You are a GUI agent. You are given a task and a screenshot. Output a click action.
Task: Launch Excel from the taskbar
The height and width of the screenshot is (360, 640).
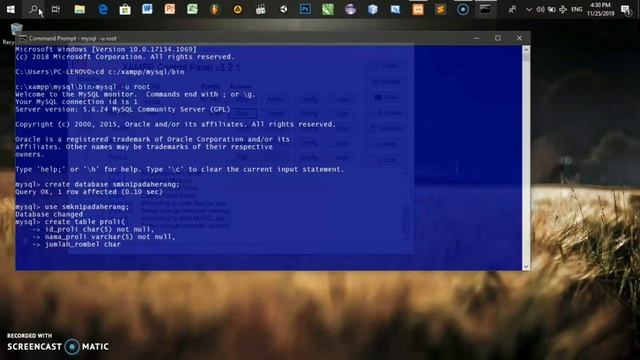tap(192, 9)
